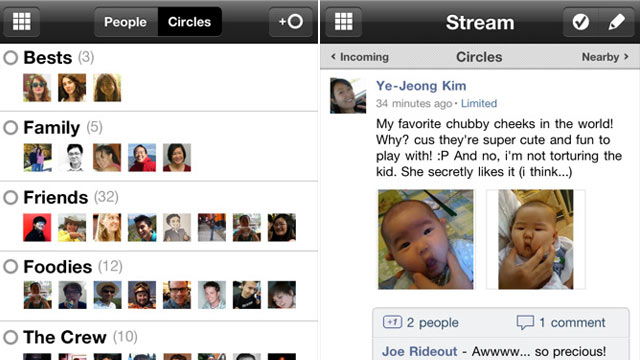View the 2 people who +1'd

point(433,322)
